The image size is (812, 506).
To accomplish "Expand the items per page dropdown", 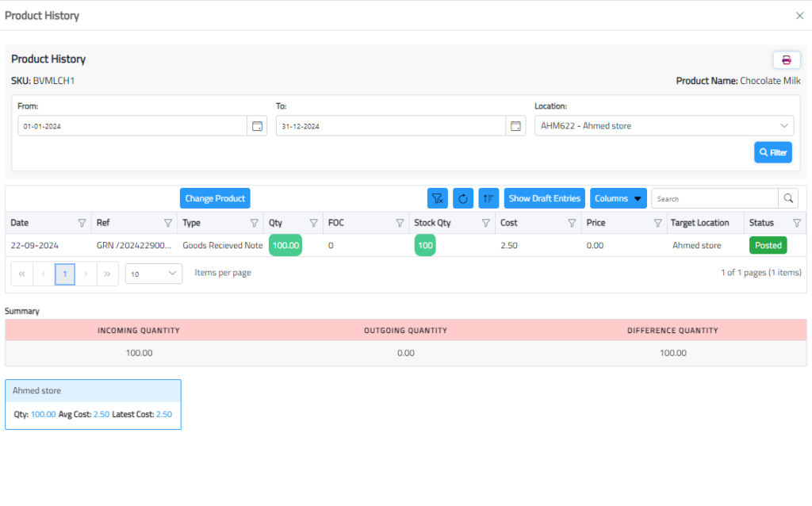I will 154,274.
